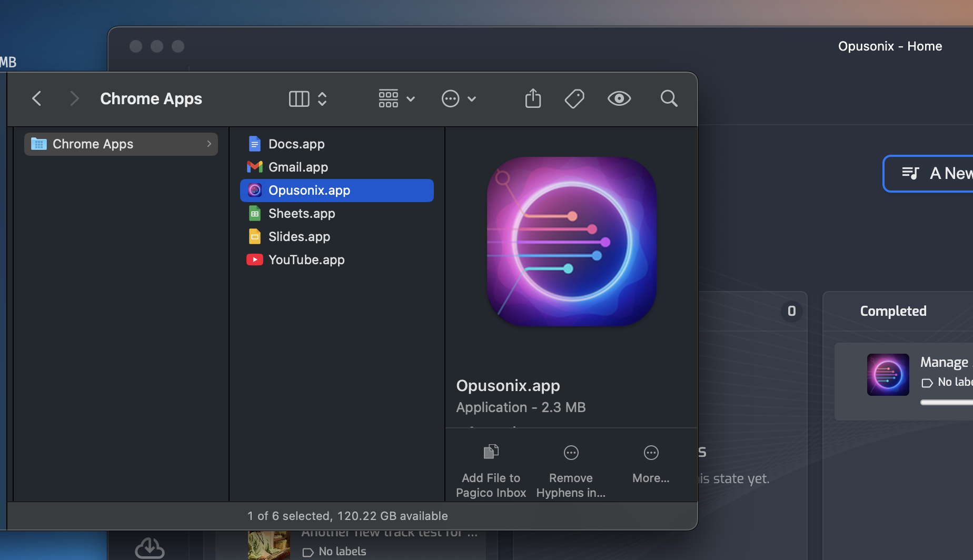Viewport: 973px width, 560px height.
Task: Click Application - 2.3 MB info text
Action: pyautogui.click(x=521, y=407)
